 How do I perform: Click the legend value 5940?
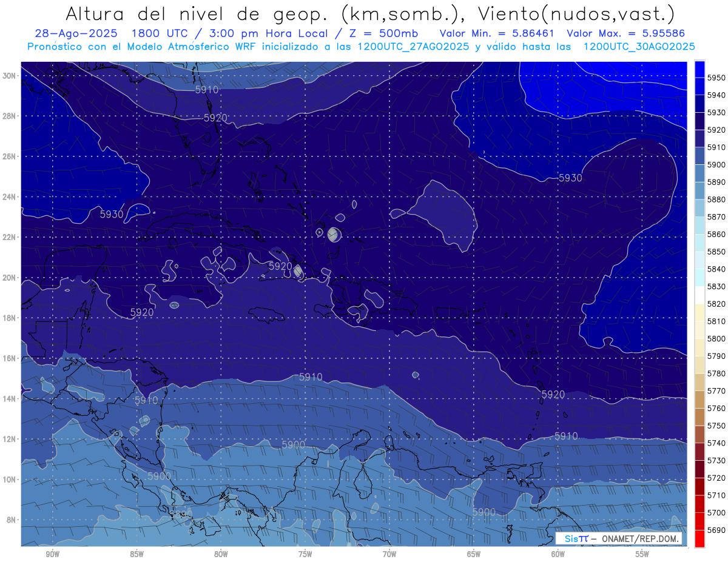716,95
